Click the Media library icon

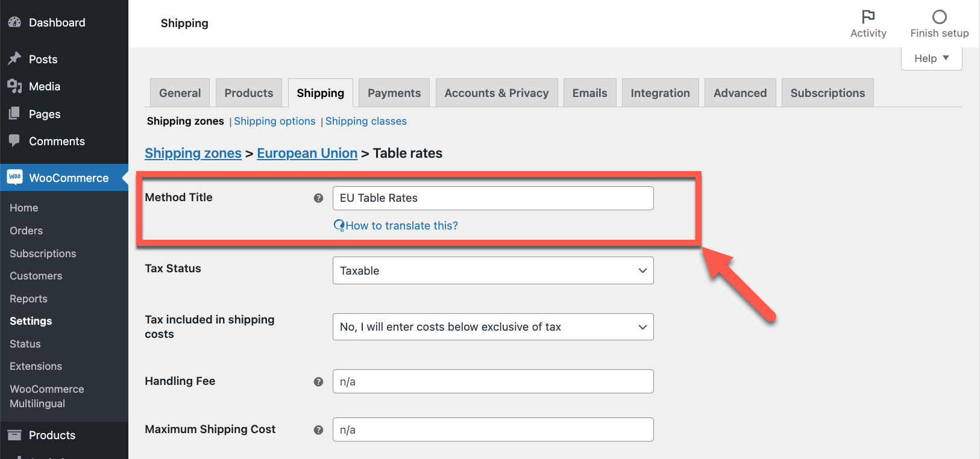click(14, 86)
